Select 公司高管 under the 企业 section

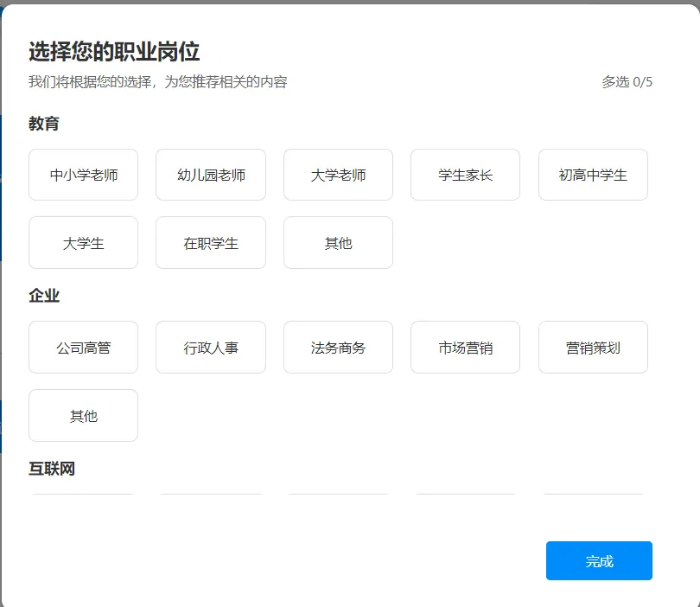click(83, 347)
